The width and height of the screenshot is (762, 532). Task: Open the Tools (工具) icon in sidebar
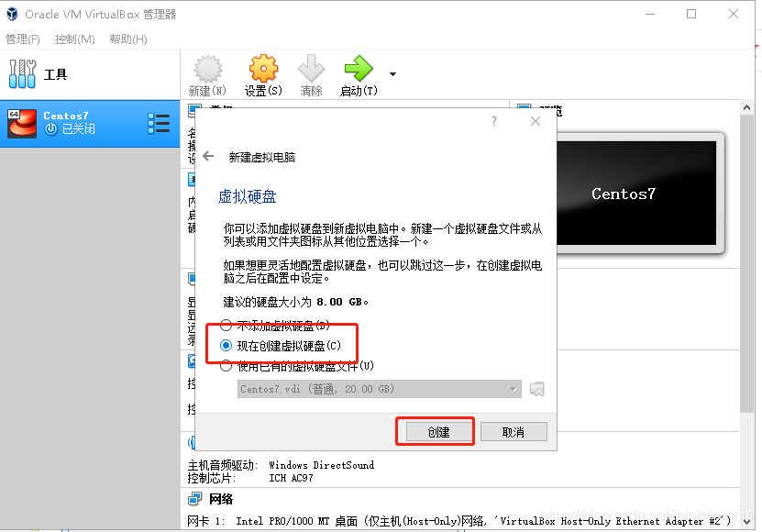click(x=22, y=74)
